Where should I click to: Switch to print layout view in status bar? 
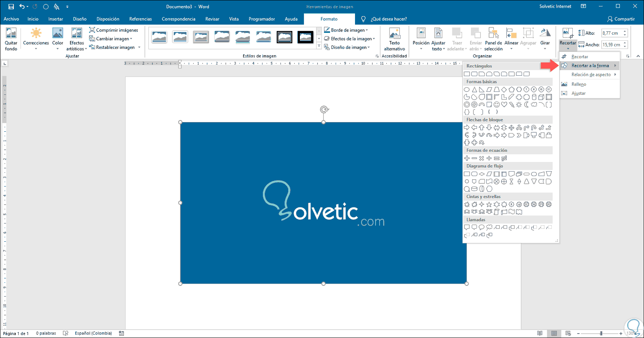(554, 333)
